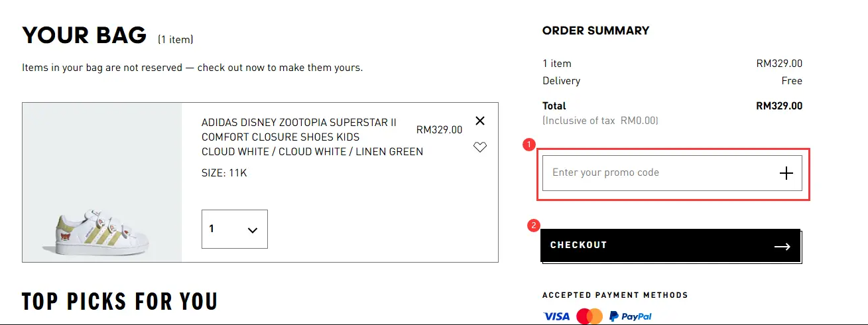The width and height of the screenshot is (868, 325).
Task: Click the Mastercard payment logo
Action: pyautogui.click(x=589, y=316)
